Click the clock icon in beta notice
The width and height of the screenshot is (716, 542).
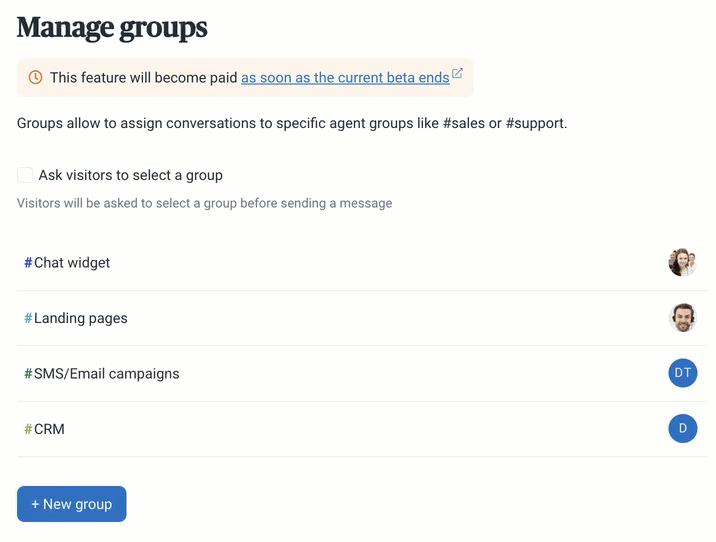(35, 77)
